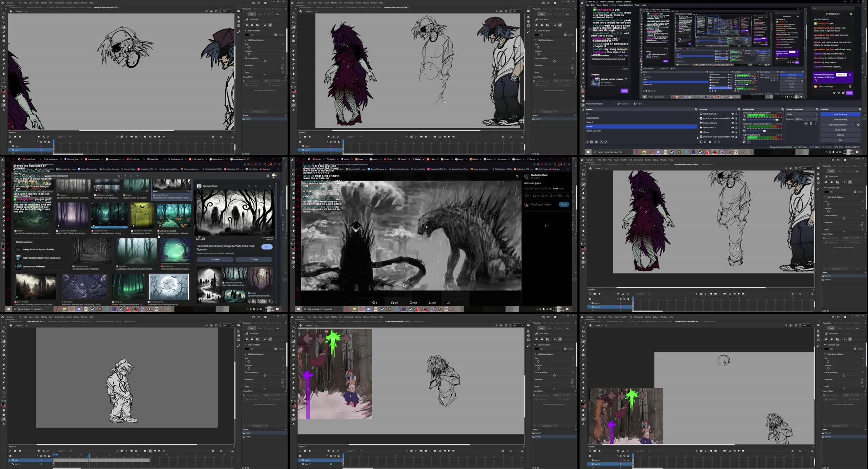Go to next image in Google preview panel
Screen dimensions: 868x469
click(x=256, y=186)
